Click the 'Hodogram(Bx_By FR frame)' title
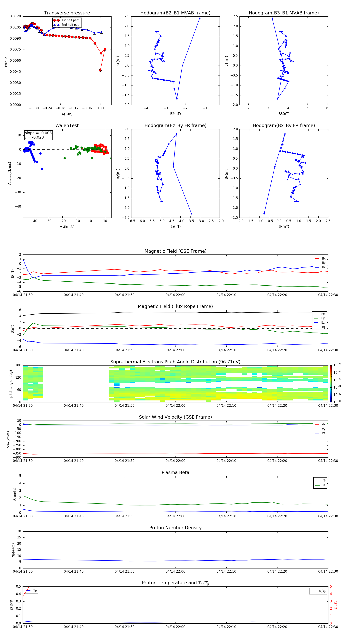This screenshot has width=351, height=644. coord(284,125)
